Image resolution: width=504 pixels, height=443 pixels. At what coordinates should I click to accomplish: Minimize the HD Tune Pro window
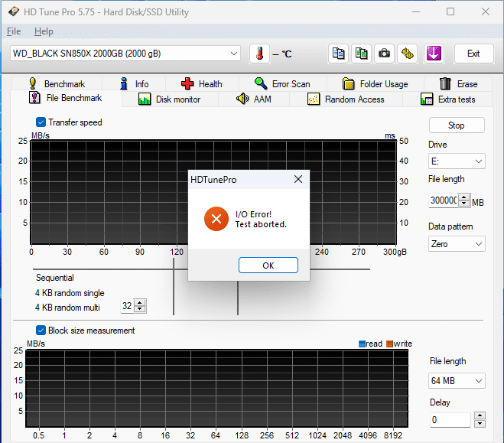[416, 12]
